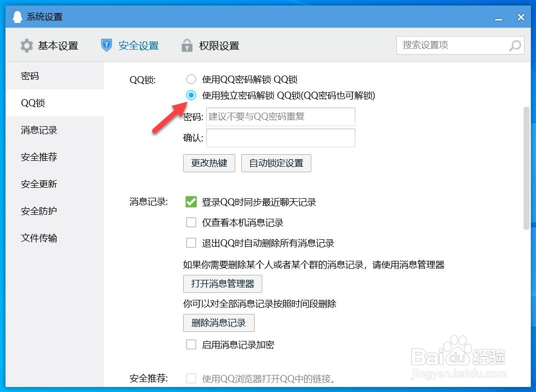Select 使用QQ密码解锁 QQ锁 option

click(x=191, y=79)
